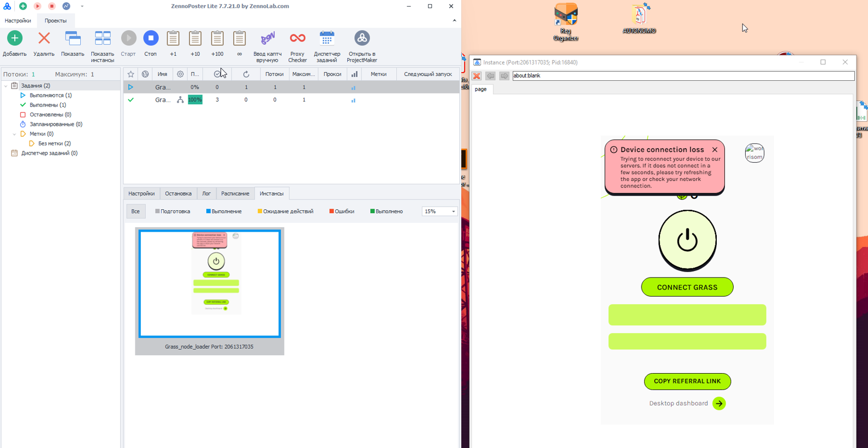Click CONNECT GRASS in the Instance window
This screenshot has width=868, height=448.
click(x=687, y=287)
